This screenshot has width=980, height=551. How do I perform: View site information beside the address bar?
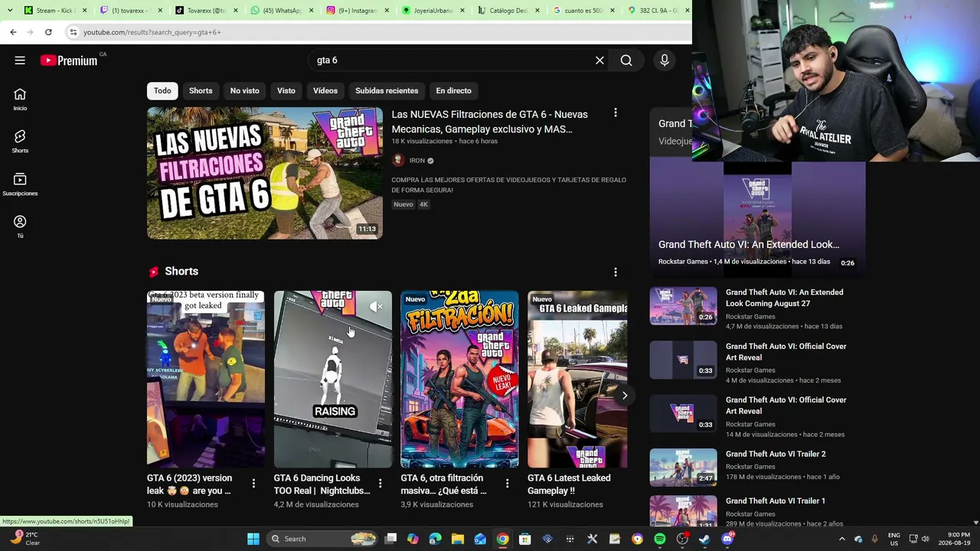73,32
